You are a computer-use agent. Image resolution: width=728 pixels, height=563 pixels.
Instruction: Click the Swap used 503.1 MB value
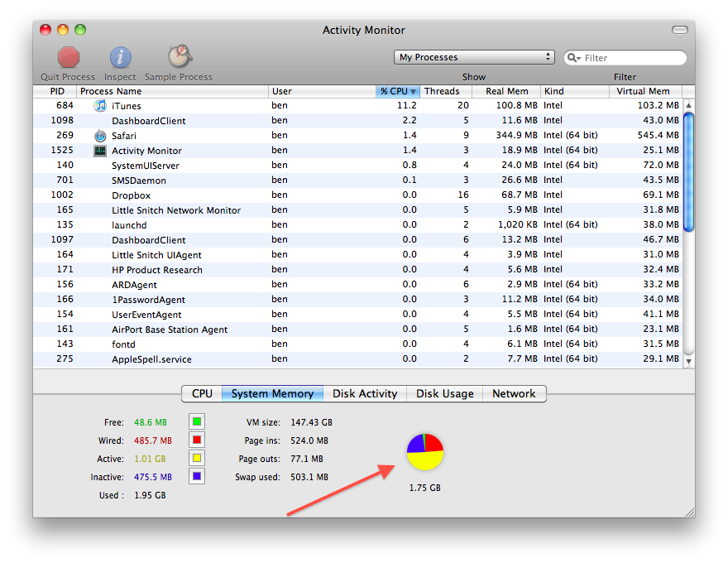[309, 477]
